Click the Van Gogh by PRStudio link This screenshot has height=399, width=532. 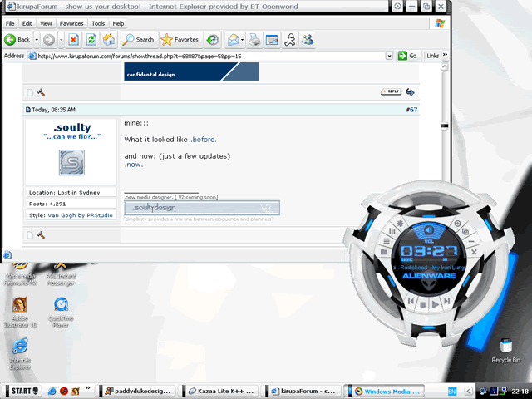pos(80,215)
